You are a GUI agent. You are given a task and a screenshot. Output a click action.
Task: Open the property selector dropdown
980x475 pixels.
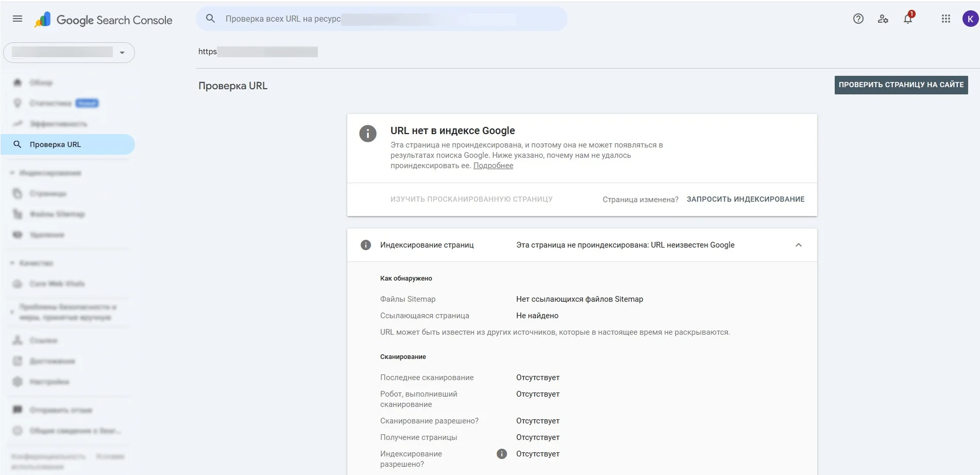coord(122,53)
